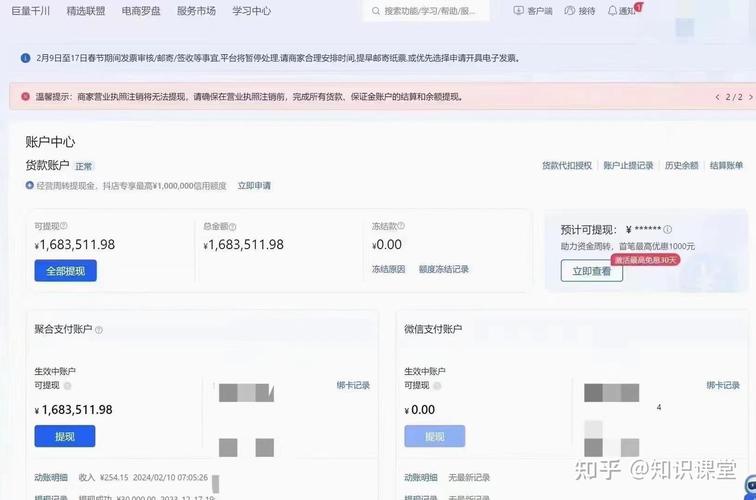756x500 pixels.
Task: Open 绑卡记录 in 聚合支付账户
Action: tap(353, 385)
